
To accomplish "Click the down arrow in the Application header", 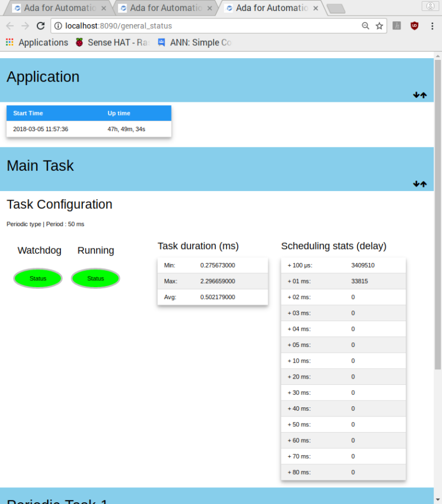I will 416,95.
